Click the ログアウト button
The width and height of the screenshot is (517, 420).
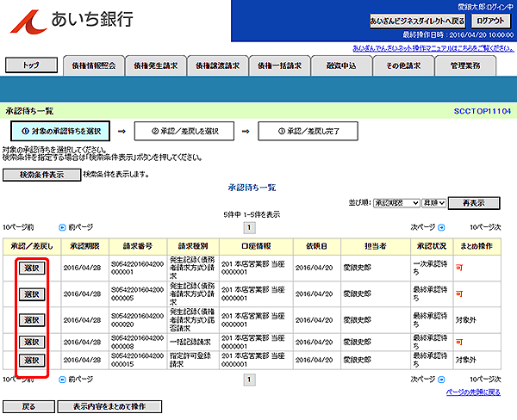tap(490, 21)
